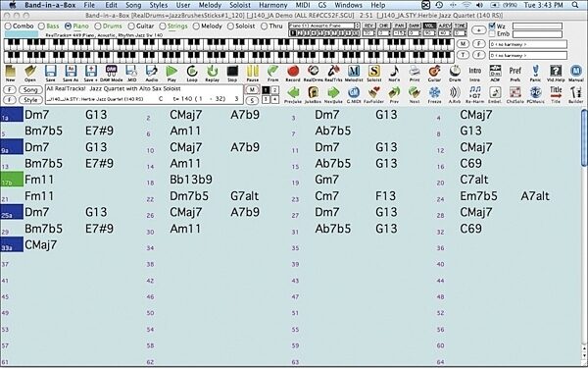
Task: Select the Strings track radio button
Action: [163, 26]
